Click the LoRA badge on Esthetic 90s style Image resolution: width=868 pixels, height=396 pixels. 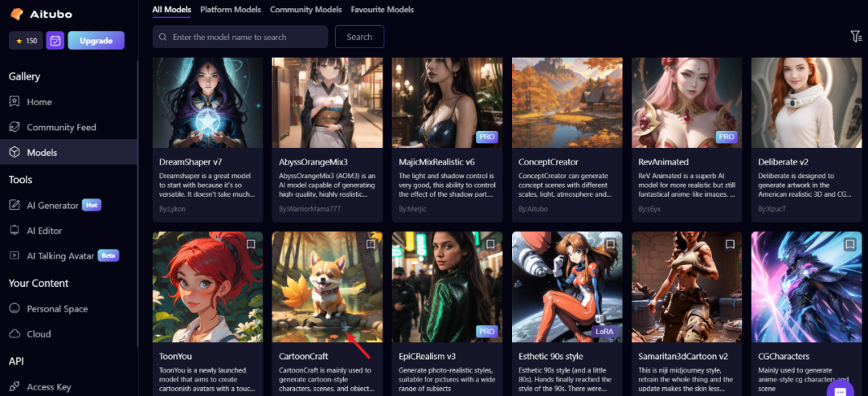605,331
